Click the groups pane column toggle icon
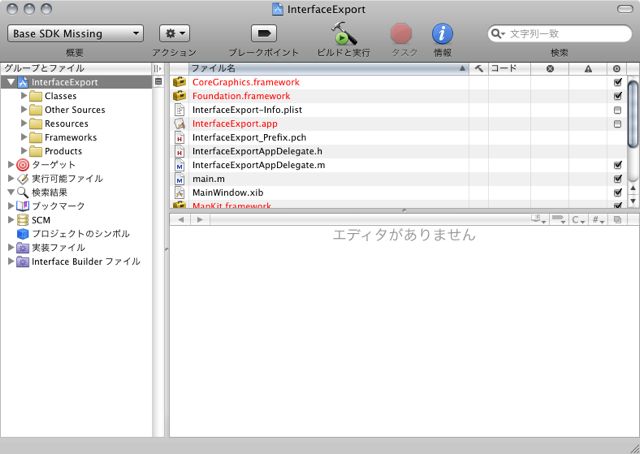Viewport: 640px width, 454px height. [158, 68]
